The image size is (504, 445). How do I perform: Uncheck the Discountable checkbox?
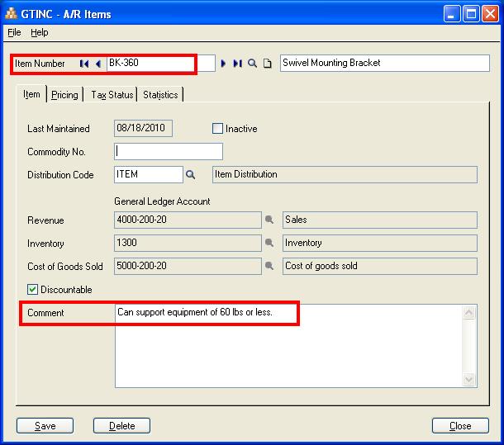[x=32, y=290]
